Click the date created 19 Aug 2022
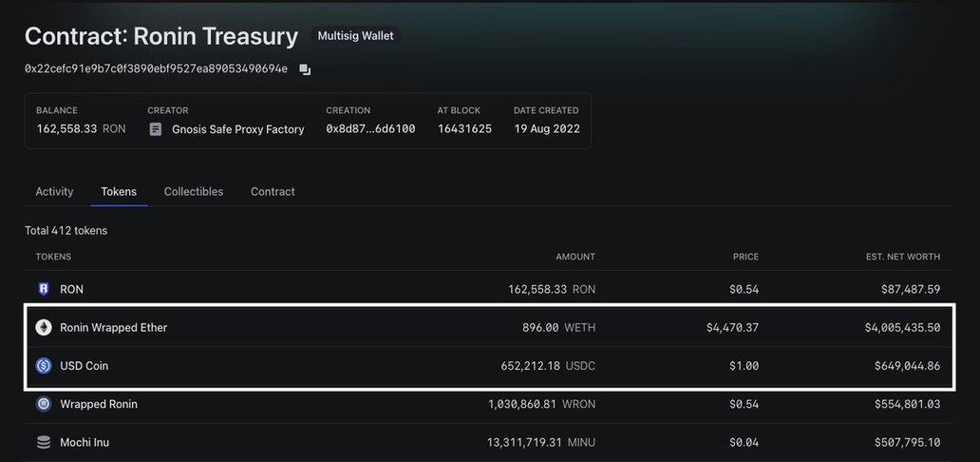This screenshot has height=462, width=980. [547, 129]
